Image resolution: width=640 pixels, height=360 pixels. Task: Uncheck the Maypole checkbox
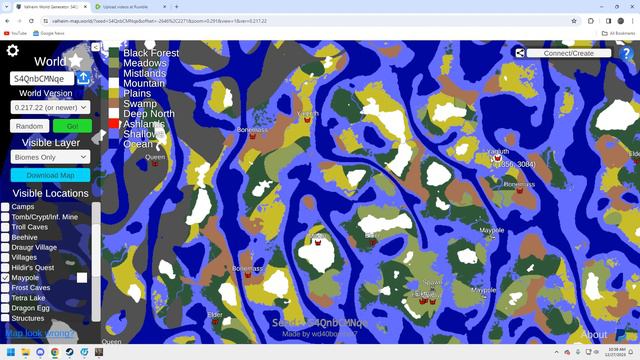pos(5,278)
